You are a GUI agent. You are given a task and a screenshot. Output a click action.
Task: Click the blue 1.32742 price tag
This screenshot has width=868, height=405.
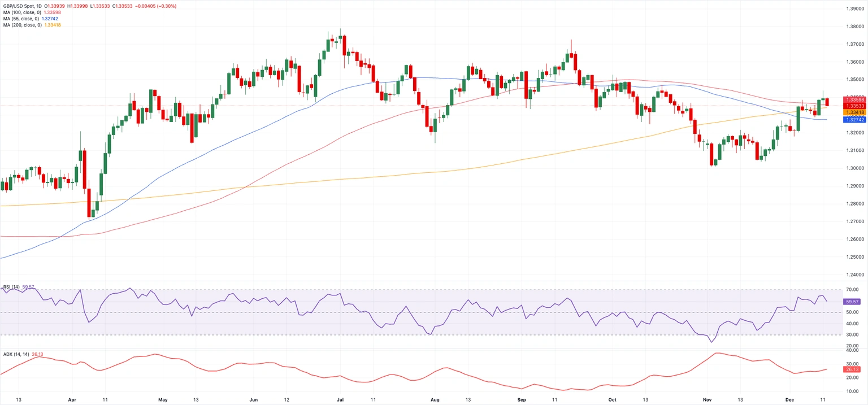pos(854,120)
